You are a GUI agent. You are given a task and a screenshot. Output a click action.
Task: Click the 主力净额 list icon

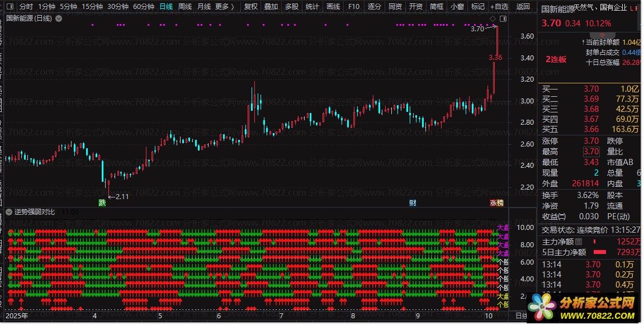pos(579,242)
